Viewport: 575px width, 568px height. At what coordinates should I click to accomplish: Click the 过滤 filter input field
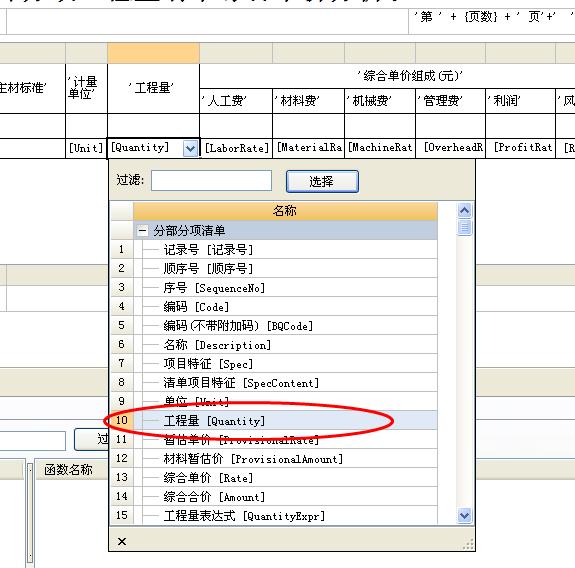tap(211, 180)
